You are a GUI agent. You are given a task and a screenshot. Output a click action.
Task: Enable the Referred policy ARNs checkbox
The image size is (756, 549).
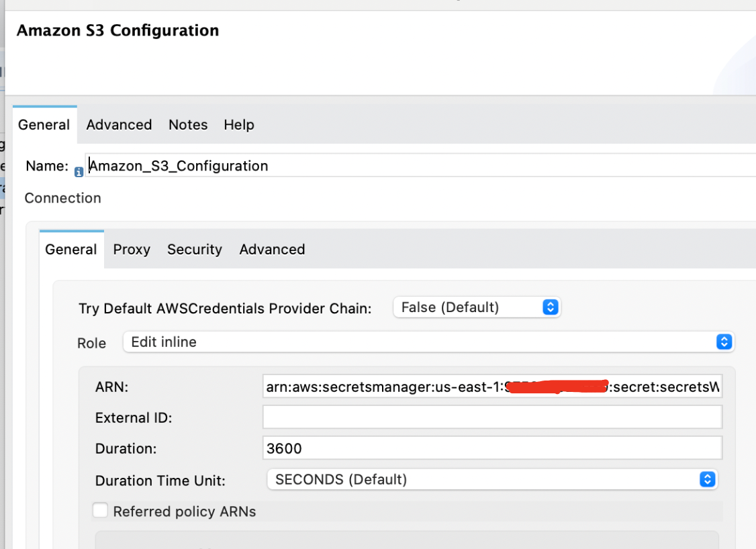[100, 510]
